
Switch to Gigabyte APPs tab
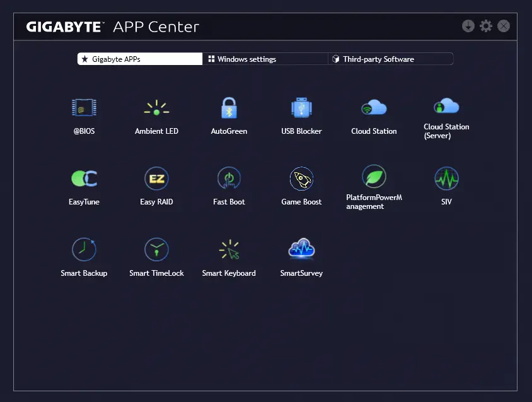140,59
